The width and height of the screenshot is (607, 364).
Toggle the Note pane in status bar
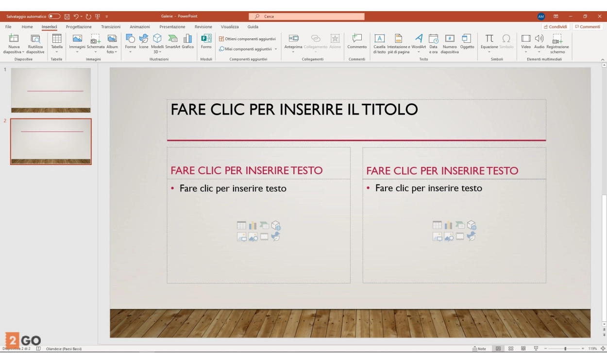coord(479,348)
